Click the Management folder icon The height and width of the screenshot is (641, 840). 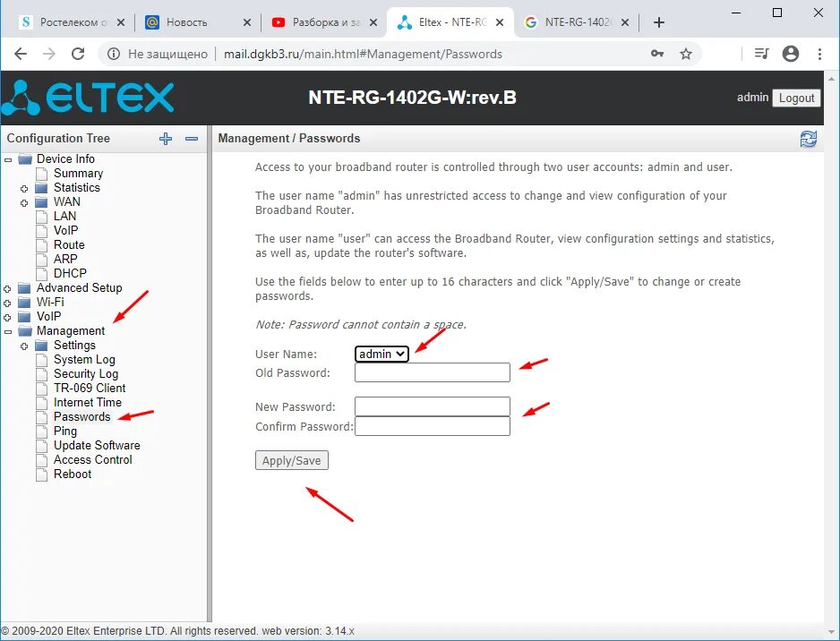coord(25,331)
